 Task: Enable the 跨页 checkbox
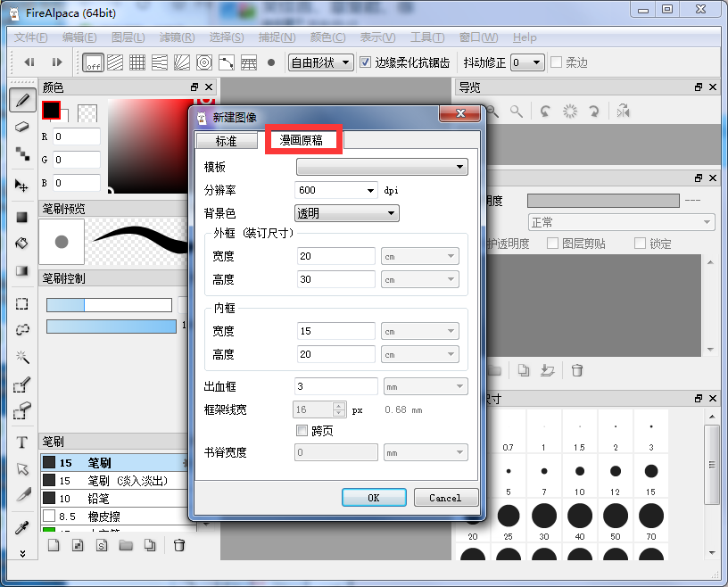pyautogui.click(x=302, y=431)
